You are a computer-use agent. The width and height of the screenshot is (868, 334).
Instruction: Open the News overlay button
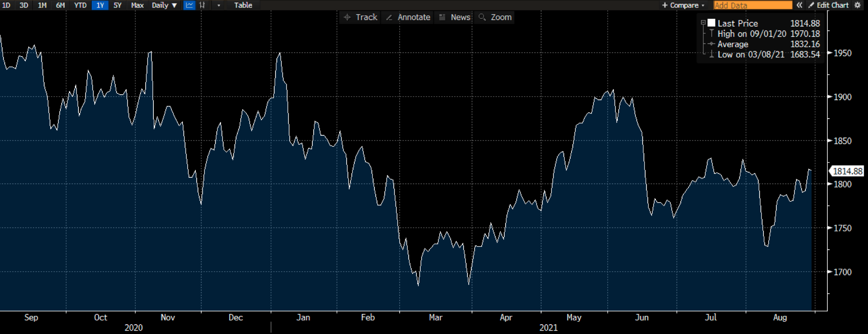point(455,17)
